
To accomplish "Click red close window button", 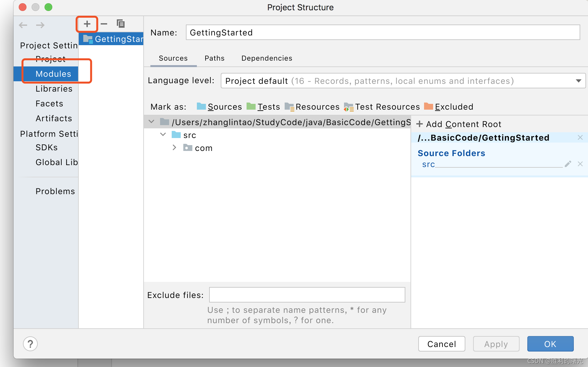I will click(x=23, y=7).
